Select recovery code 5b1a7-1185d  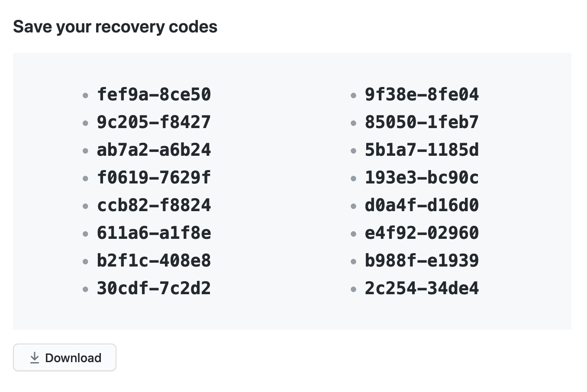click(x=422, y=150)
